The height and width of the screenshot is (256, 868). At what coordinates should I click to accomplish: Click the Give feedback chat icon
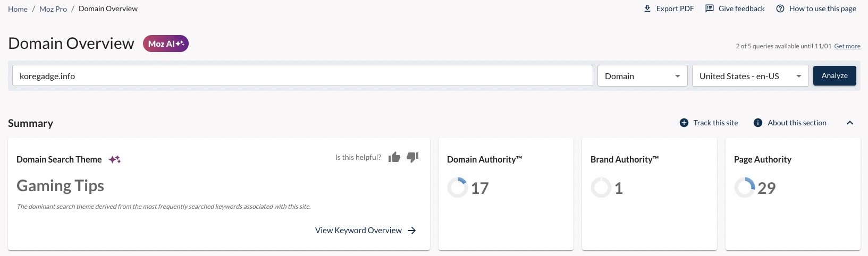point(709,8)
